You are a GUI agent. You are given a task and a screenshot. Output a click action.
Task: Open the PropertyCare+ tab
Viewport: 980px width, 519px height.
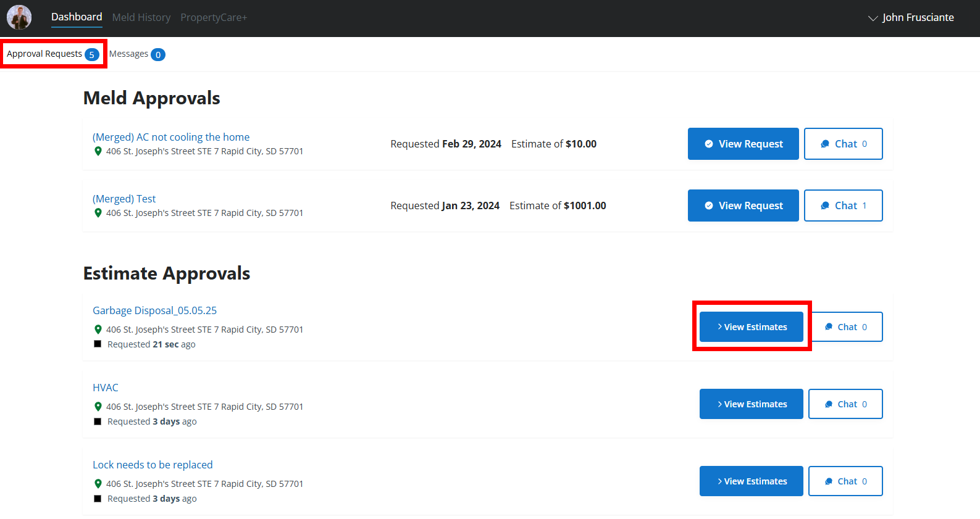(x=214, y=17)
